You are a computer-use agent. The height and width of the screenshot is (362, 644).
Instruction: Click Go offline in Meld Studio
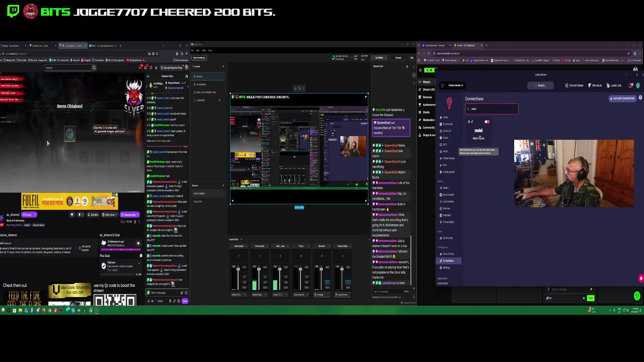click(379, 58)
